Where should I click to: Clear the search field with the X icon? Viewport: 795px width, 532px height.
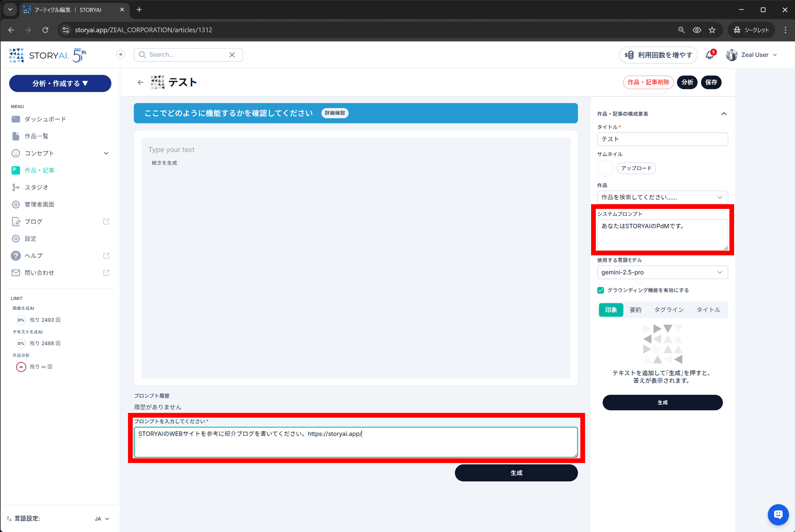click(232, 55)
